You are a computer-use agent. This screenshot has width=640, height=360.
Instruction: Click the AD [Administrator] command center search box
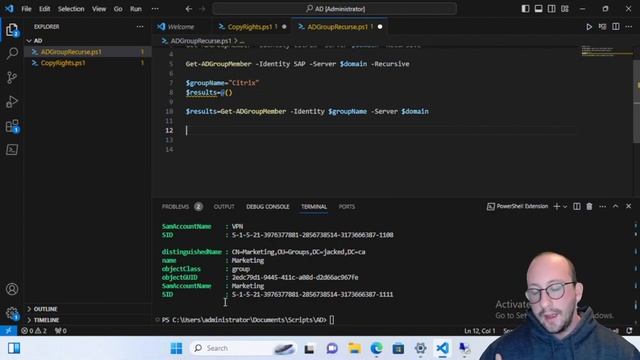click(x=335, y=9)
